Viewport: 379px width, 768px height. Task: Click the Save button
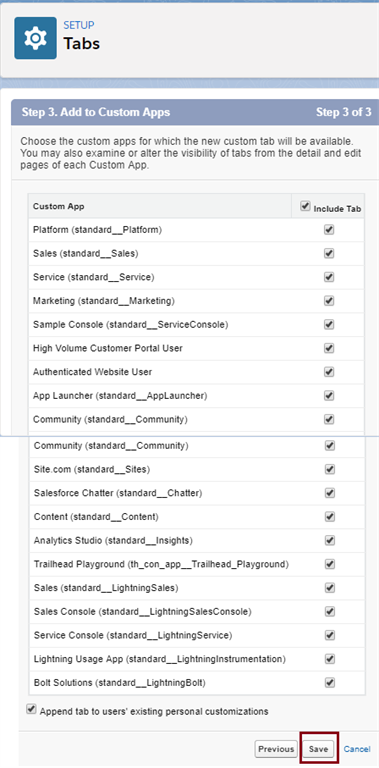tap(318, 749)
